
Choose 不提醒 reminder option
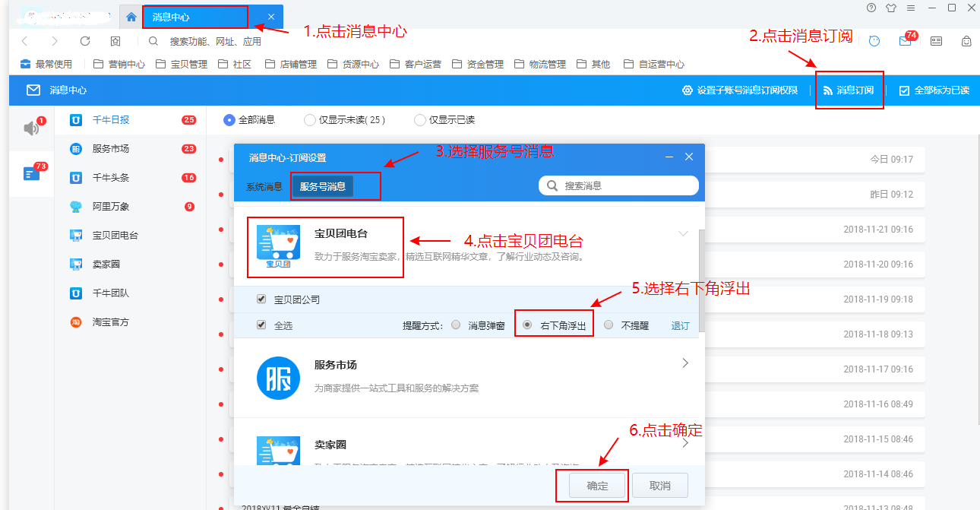tap(609, 325)
